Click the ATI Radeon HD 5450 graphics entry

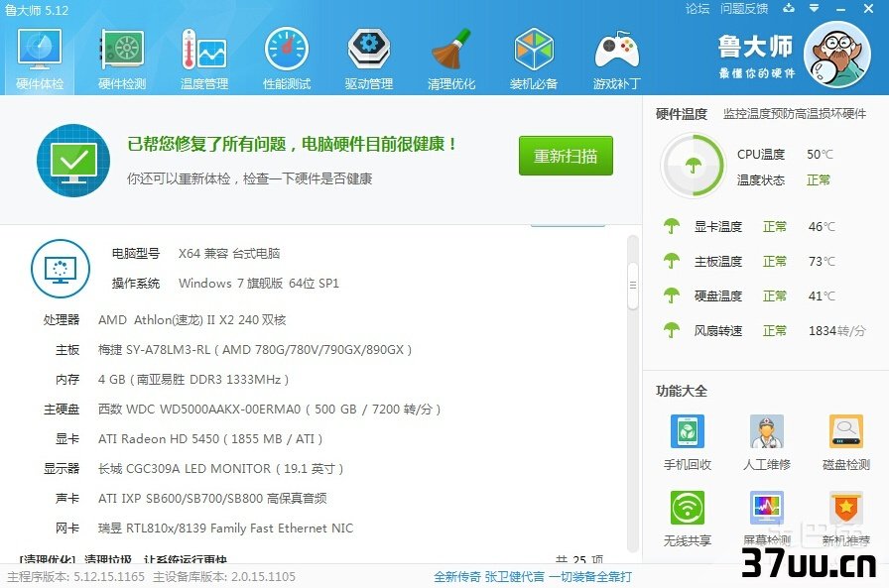[x=210, y=439]
